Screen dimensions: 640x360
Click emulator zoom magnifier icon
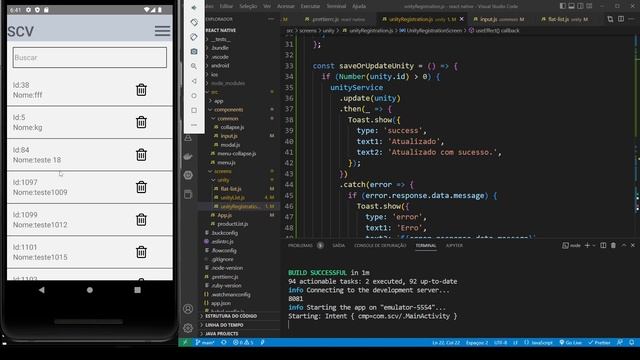pyautogui.click(x=194, y=66)
